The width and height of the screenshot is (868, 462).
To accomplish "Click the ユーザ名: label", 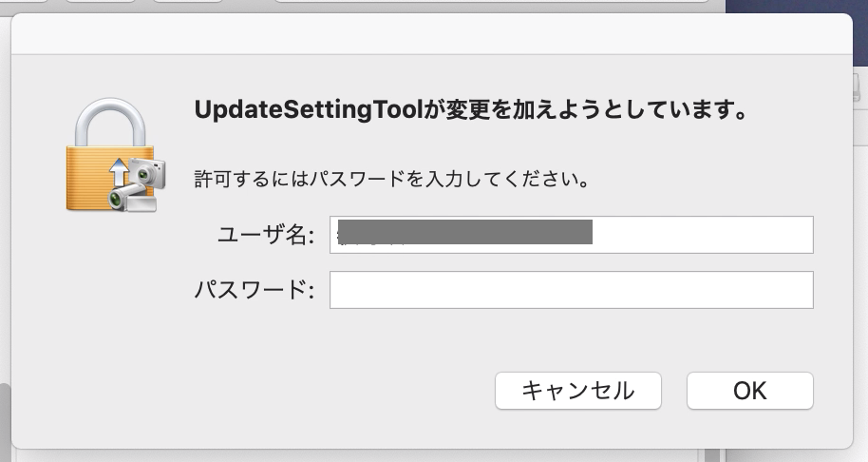I will pos(265,236).
